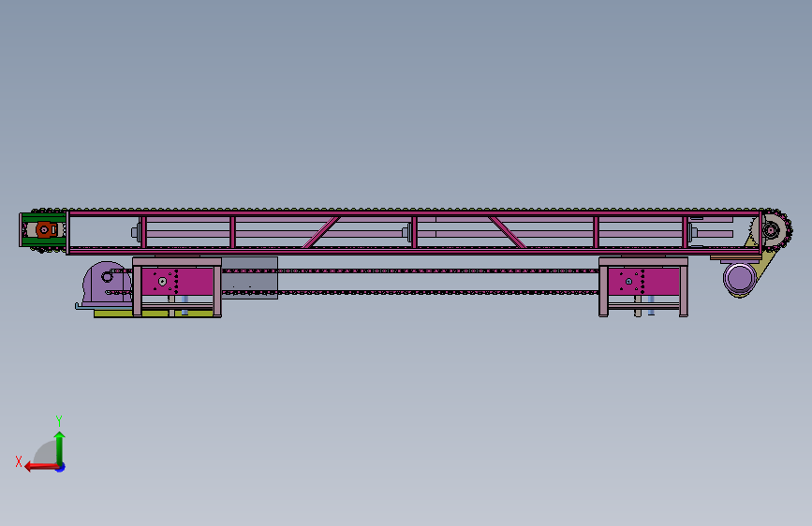Select the right diagonal brace in the frame

[507, 232]
